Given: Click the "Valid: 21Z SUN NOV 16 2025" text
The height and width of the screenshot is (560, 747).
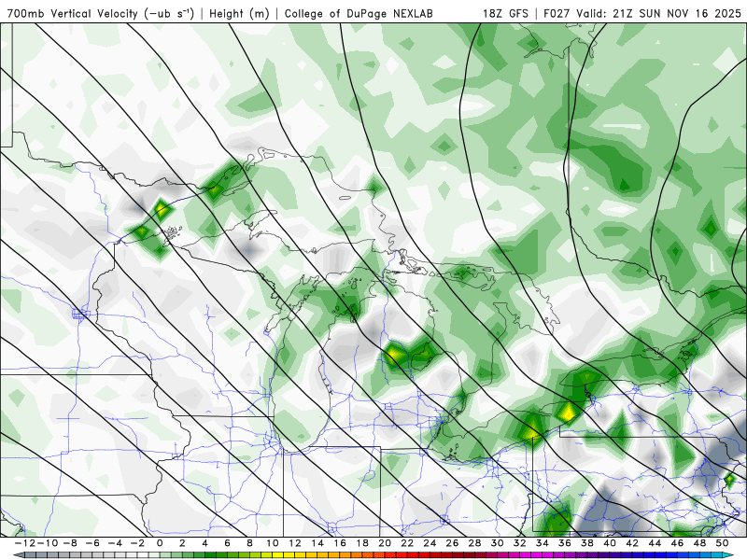Looking at the screenshot, I should [x=659, y=13].
